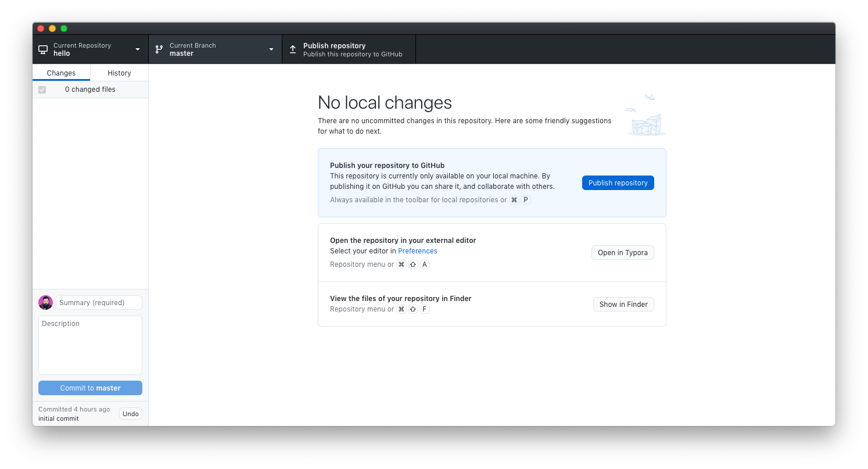Expand the Current Branch selector for master
The height and width of the screenshot is (469, 868).
coord(215,49)
